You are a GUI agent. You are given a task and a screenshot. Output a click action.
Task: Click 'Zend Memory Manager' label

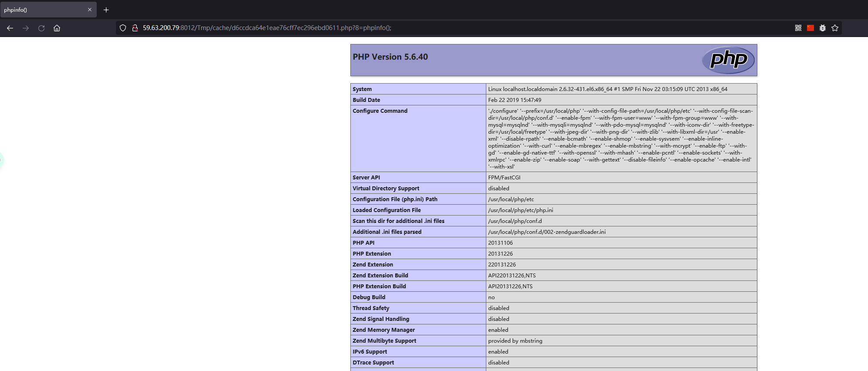(384, 330)
